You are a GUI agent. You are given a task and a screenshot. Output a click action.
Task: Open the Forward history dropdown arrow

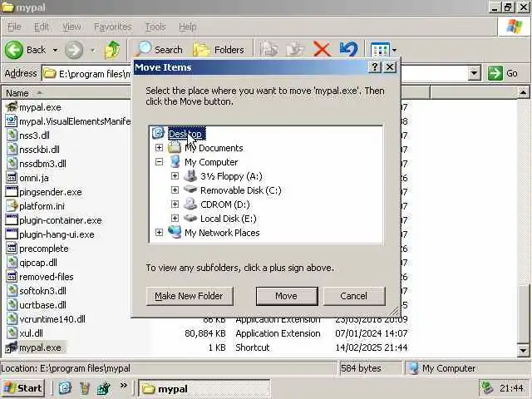[92, 50]
